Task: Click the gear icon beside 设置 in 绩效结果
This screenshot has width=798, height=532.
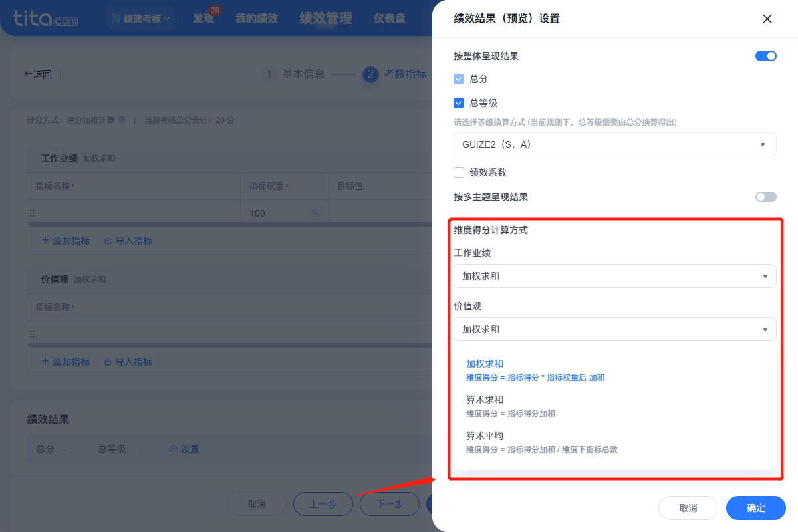Action: tap(174, 449)
